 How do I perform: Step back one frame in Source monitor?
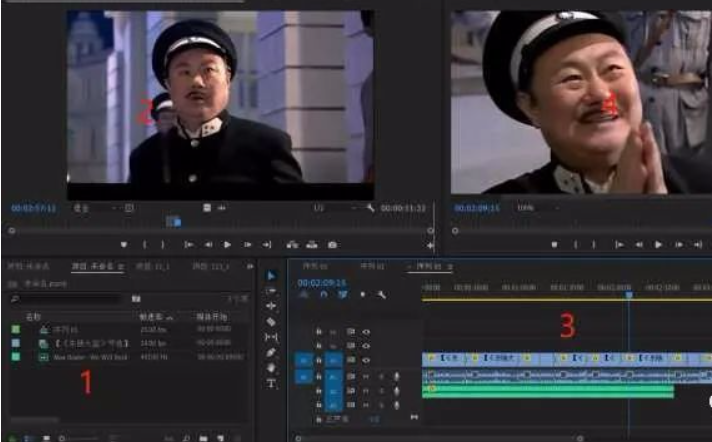(x=208, y=245)
